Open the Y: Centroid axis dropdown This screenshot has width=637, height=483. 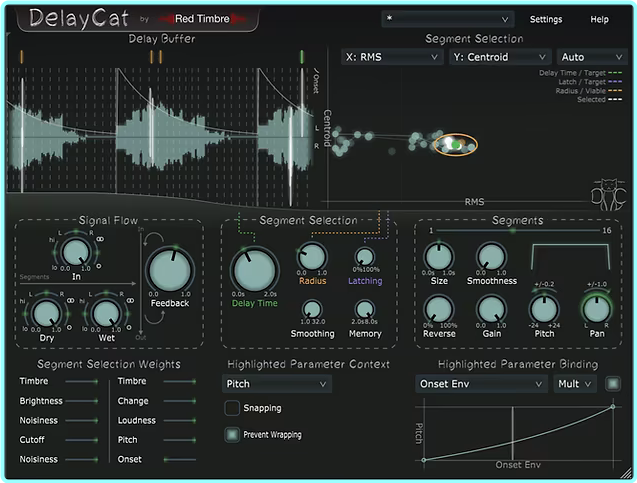(x=499, y=57)
